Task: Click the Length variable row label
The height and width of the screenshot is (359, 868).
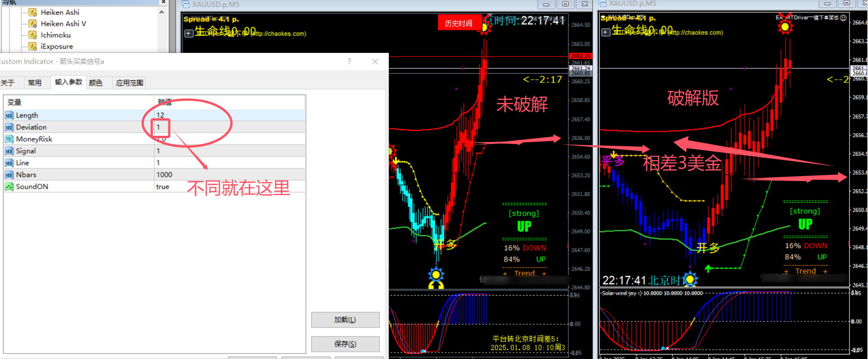Action: click(x=27, y=115)
